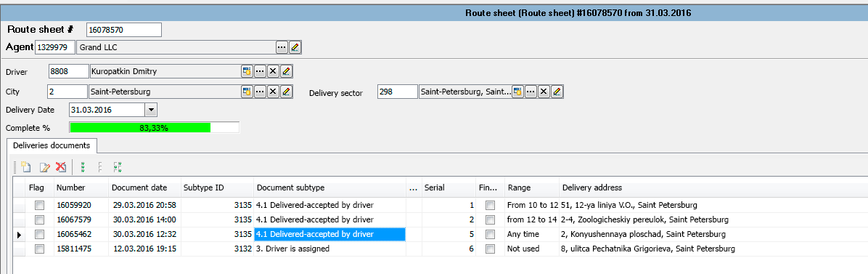
Task: Sort by Document subtype column header
Action: 330,188
